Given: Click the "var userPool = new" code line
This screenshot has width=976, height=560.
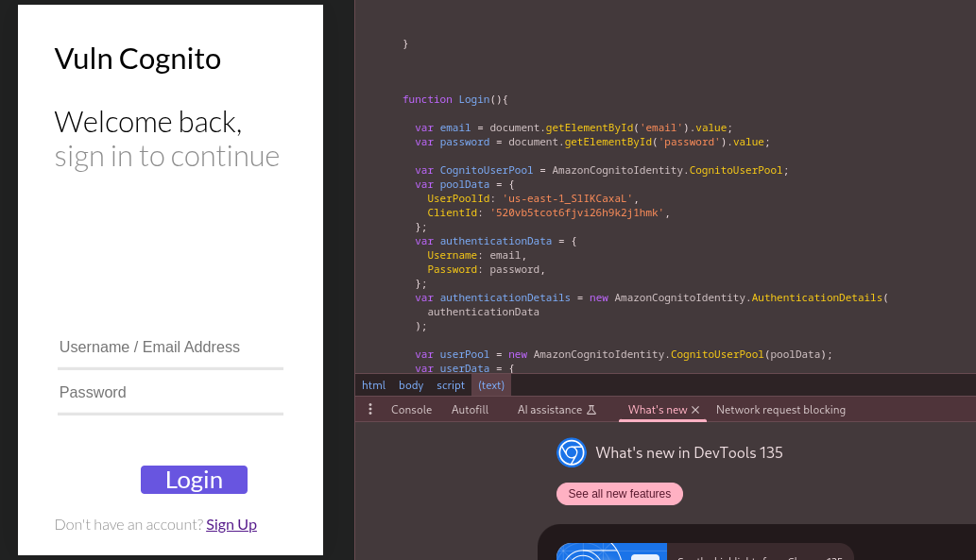Looking at the screenshot, I should pos(624,355).
